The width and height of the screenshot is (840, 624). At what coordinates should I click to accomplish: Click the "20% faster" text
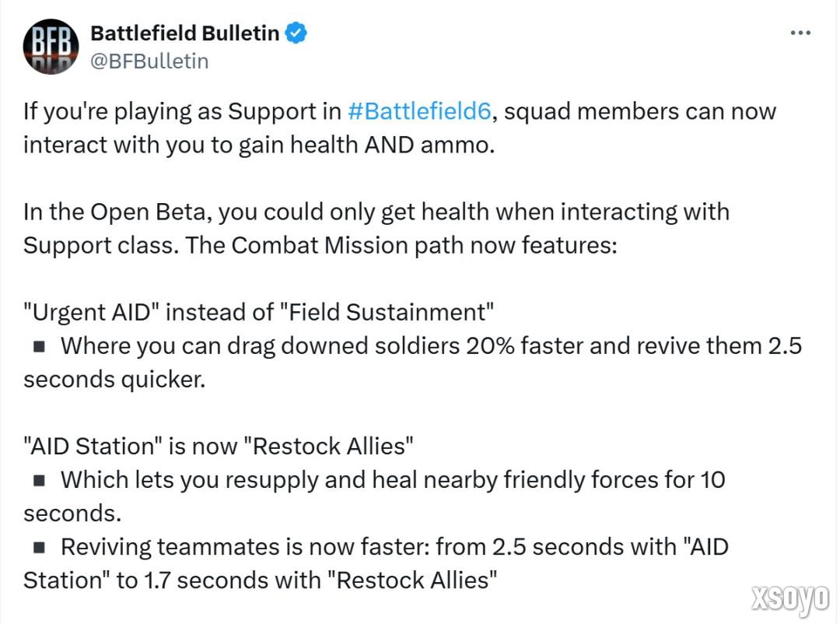click(524, 345)
